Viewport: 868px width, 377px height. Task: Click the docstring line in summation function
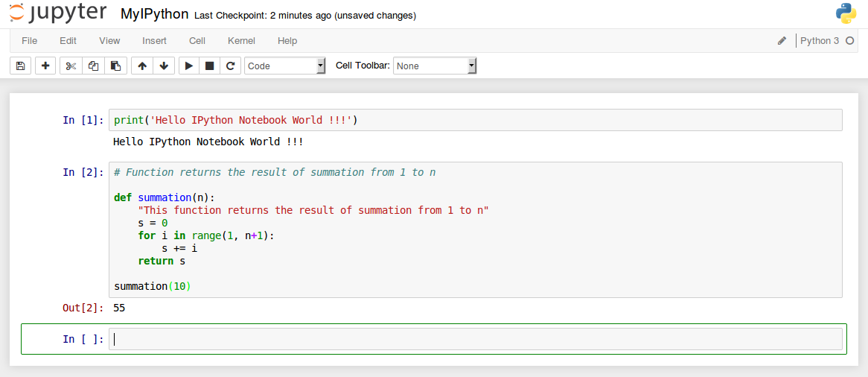[x=313, y=210]
